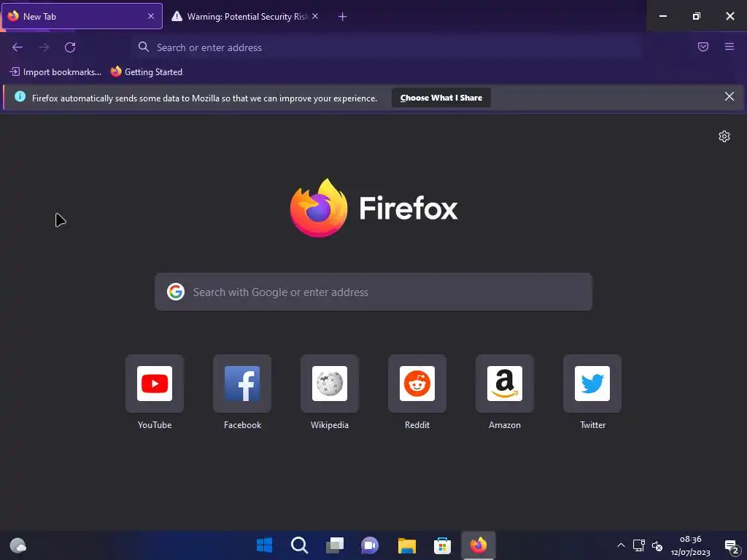Open the Firefox application menu

point(729,47)
